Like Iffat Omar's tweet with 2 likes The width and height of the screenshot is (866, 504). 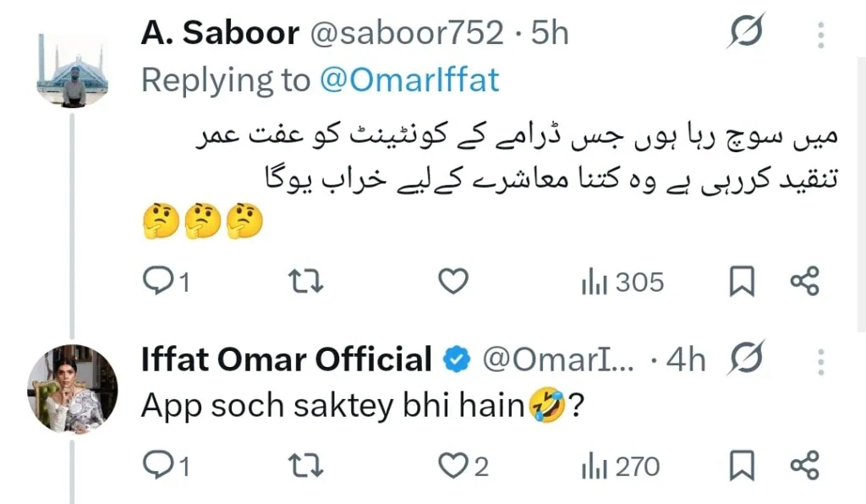[454, 466]
